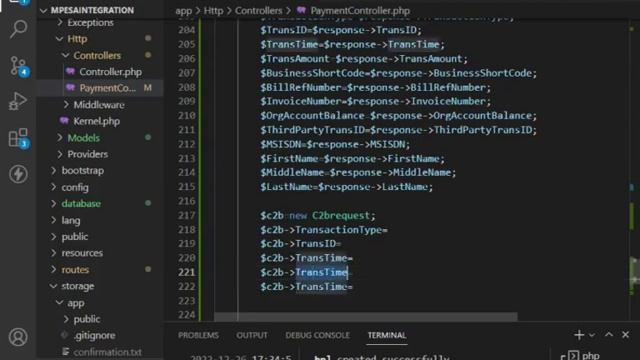
Task: Close the terminal panel
Action: tap(625, 335)
